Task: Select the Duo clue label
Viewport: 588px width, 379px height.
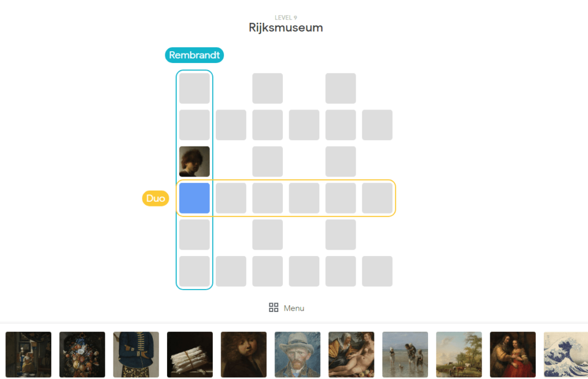Action: coord(156,198)
